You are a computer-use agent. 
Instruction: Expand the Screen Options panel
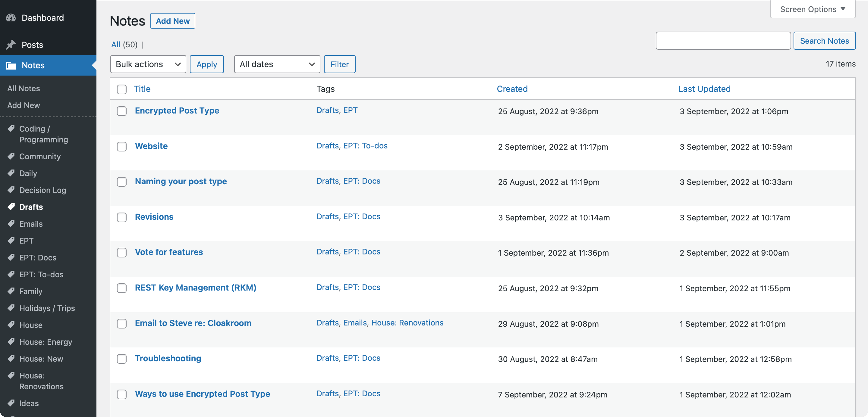coord(813,9)
